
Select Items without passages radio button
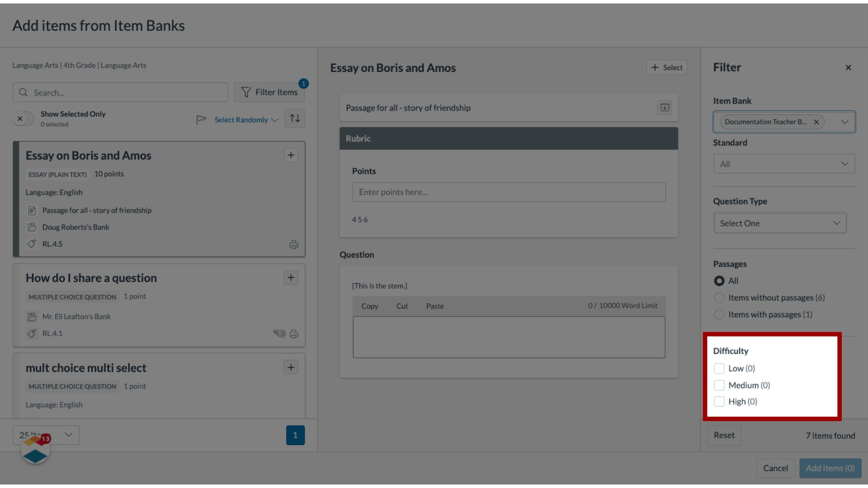(719, 297)
